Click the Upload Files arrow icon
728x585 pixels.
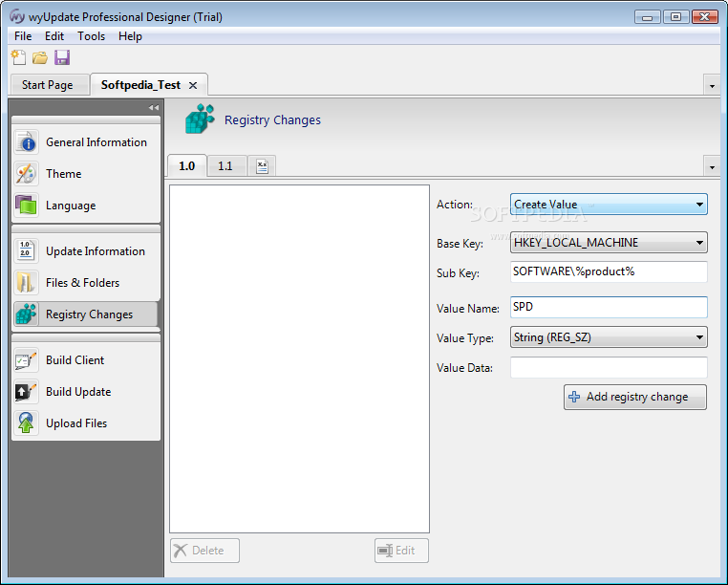[x=26, y=423]
